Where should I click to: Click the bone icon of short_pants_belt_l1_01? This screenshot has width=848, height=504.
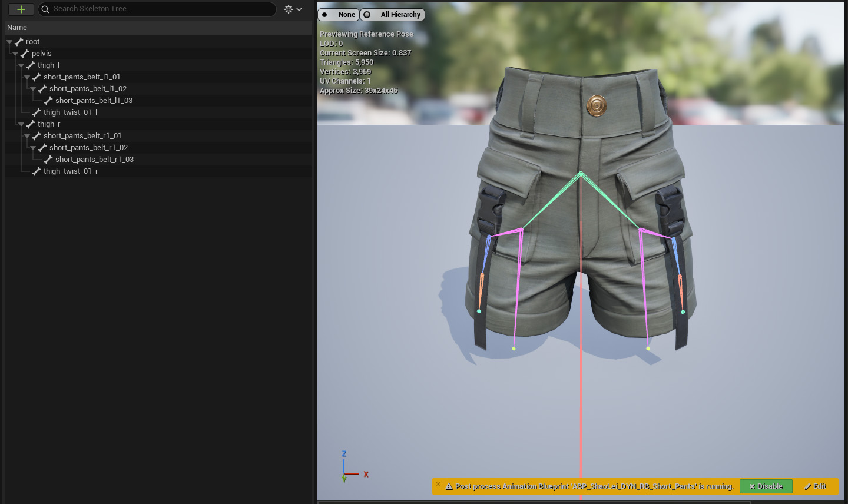(x=37, y=77)
